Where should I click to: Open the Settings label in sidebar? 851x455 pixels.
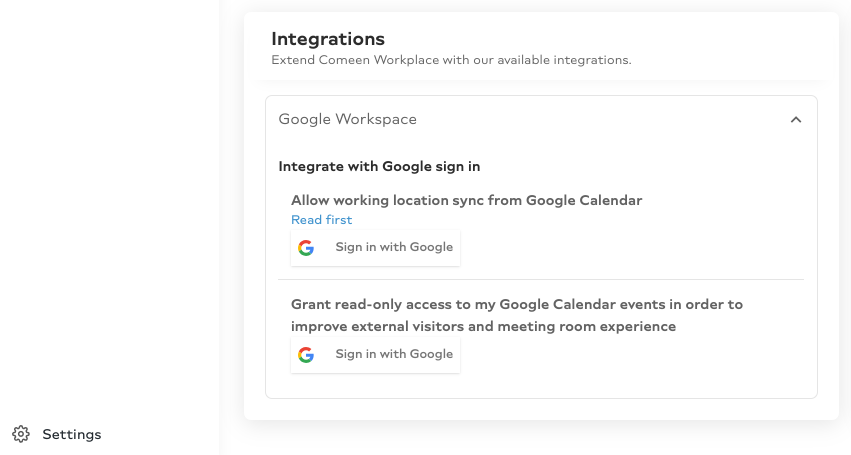(x=72, y=434)
